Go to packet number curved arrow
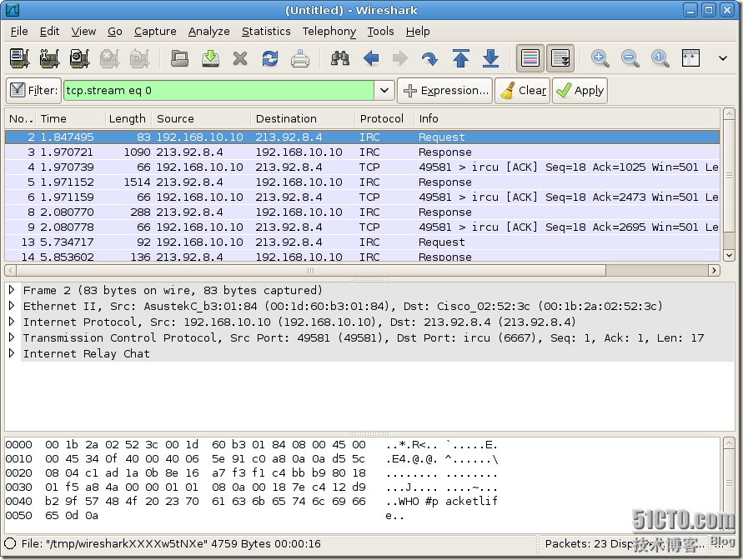The width and height of the screenshot is (743, 560). [x=429, y=58]
